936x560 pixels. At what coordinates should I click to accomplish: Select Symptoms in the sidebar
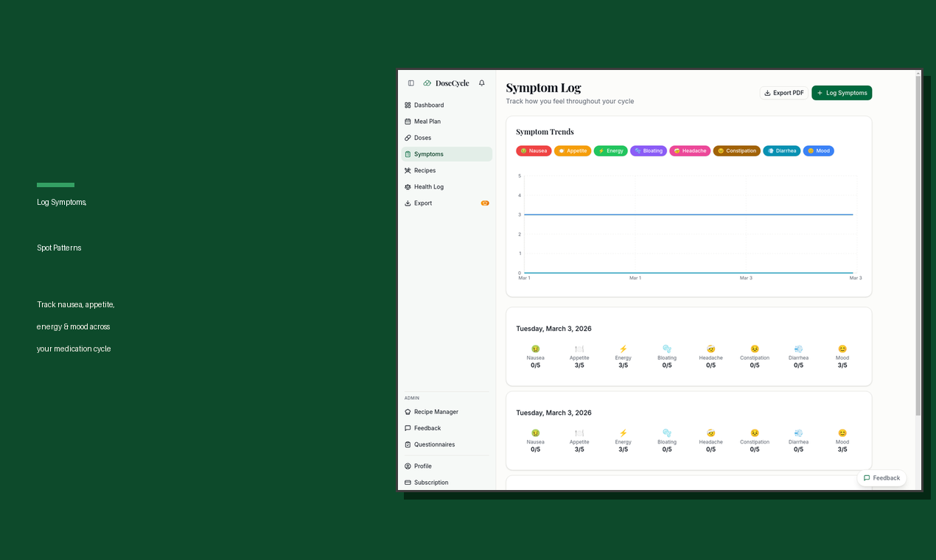[x=447, y=154]
